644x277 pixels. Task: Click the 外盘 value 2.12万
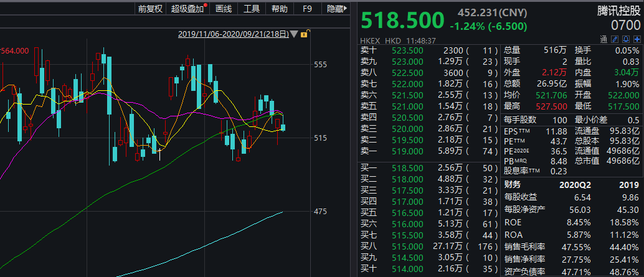pyautogui.click(x=554, y=73)
